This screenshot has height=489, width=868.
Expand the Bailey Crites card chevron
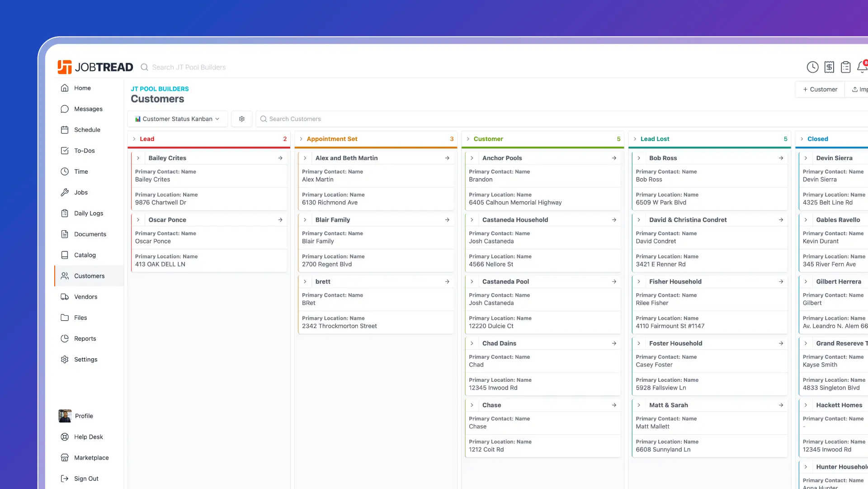(138, 158)
